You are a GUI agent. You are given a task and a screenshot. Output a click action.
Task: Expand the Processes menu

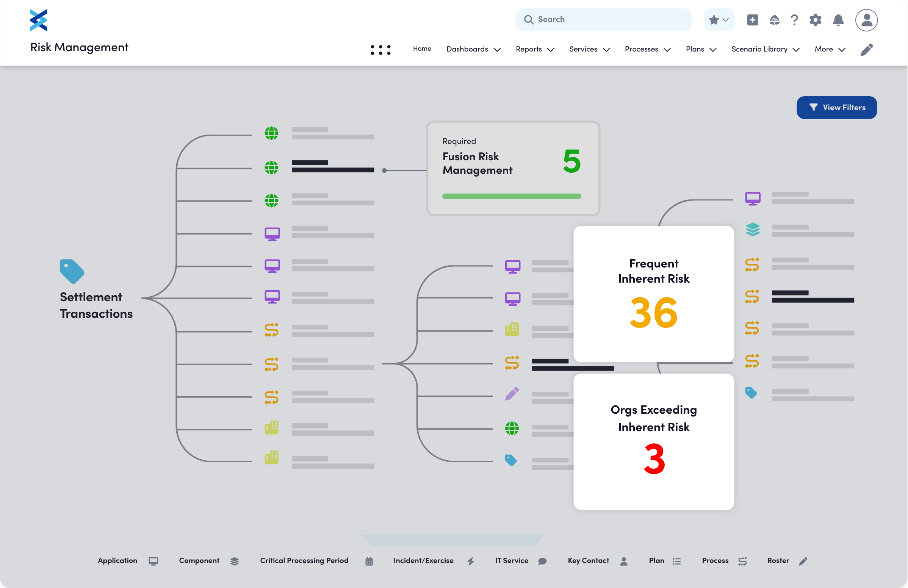647,49
